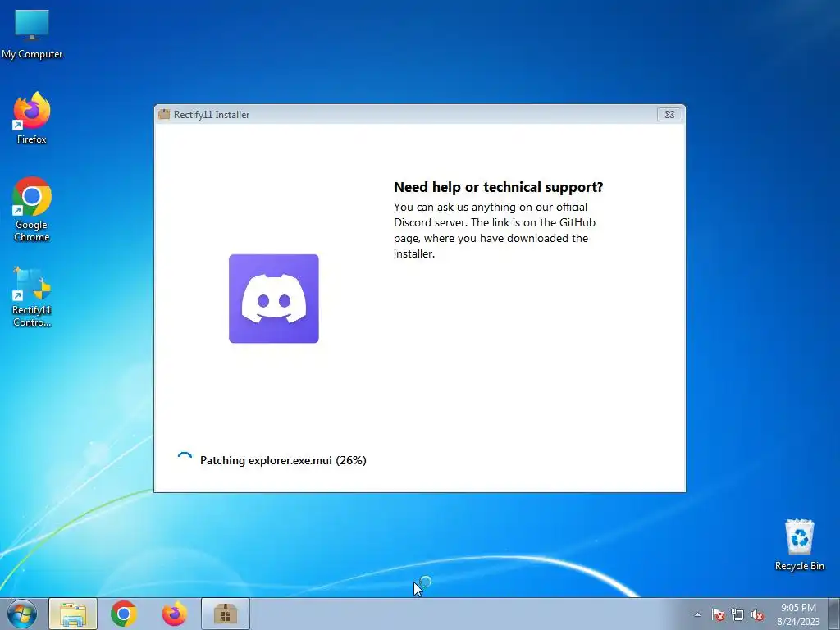Launch Firefox from the taskbar
Viewport: 840px width, 630px height.
[175, 614]
